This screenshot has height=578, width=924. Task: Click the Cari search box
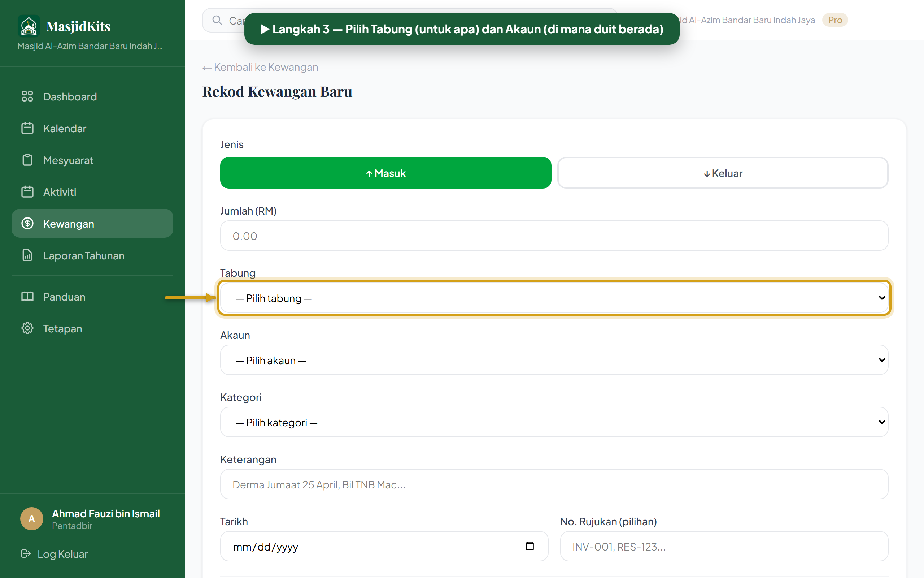409,20
